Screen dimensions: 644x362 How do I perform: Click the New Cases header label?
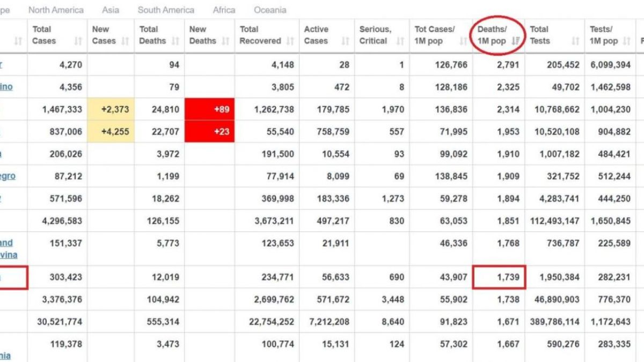(104, 35)
